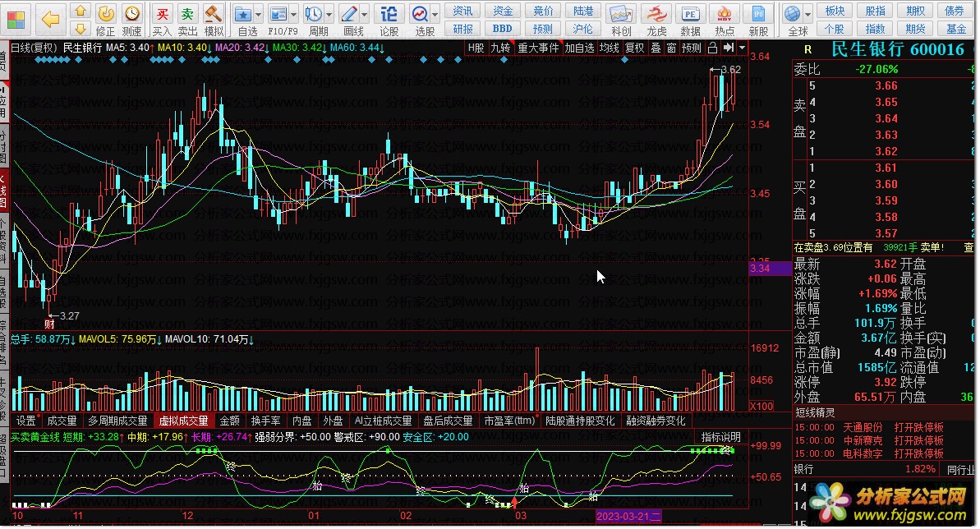The width and height of the screenshot is (980, 529).
Task: Click the 天通股份 打开跌停板 alert row
Action: click(x=869, y=428)
